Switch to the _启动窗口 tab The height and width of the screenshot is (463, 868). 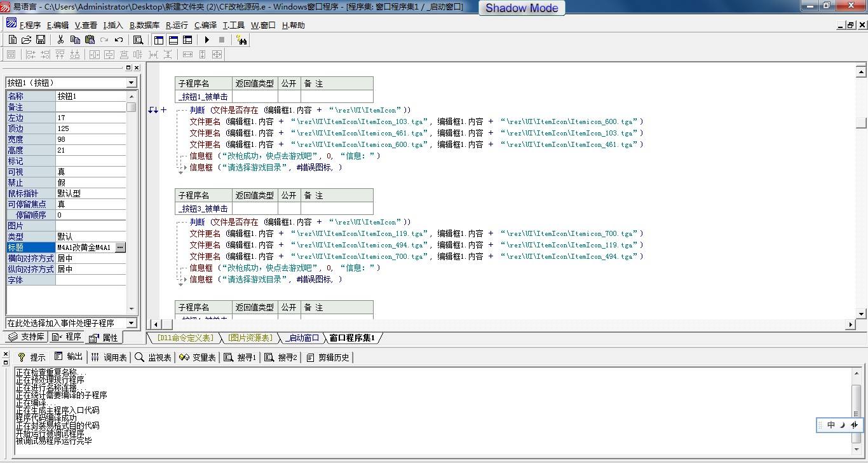point(302,338)
